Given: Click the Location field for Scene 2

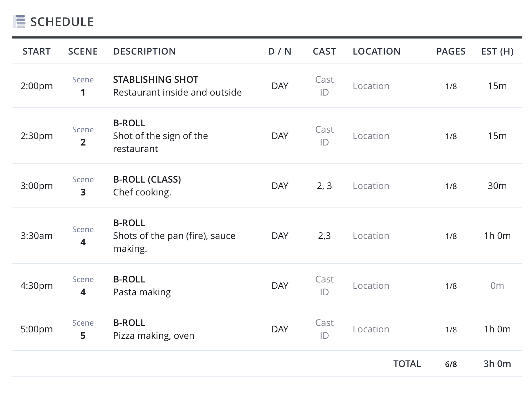Looking at the screenshot, I should coord(371,136).
